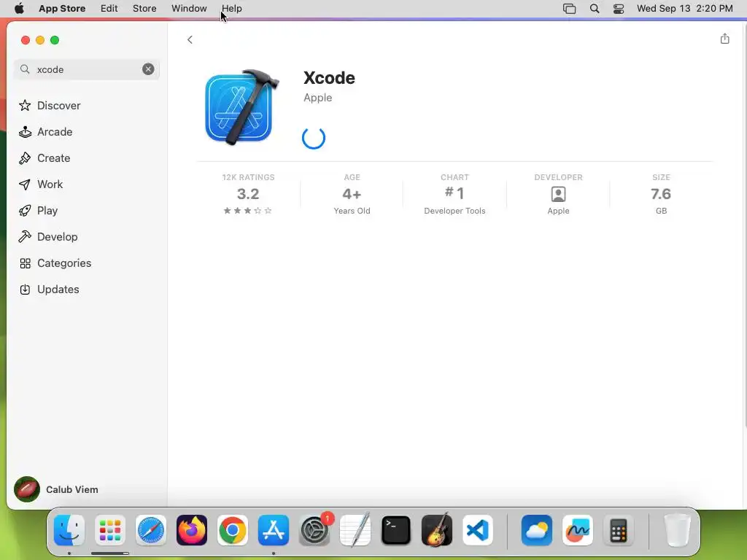The image size is (747, 560).
Task: Open the Store menu
Action: click(144, 9)
